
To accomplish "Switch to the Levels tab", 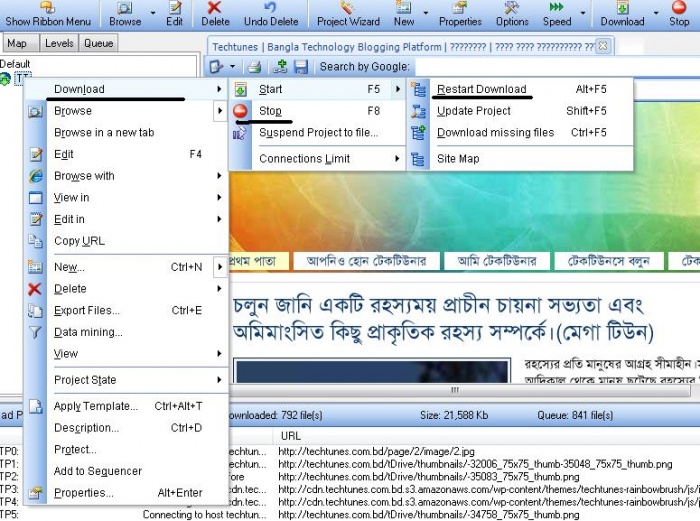I will coord(59,43).
